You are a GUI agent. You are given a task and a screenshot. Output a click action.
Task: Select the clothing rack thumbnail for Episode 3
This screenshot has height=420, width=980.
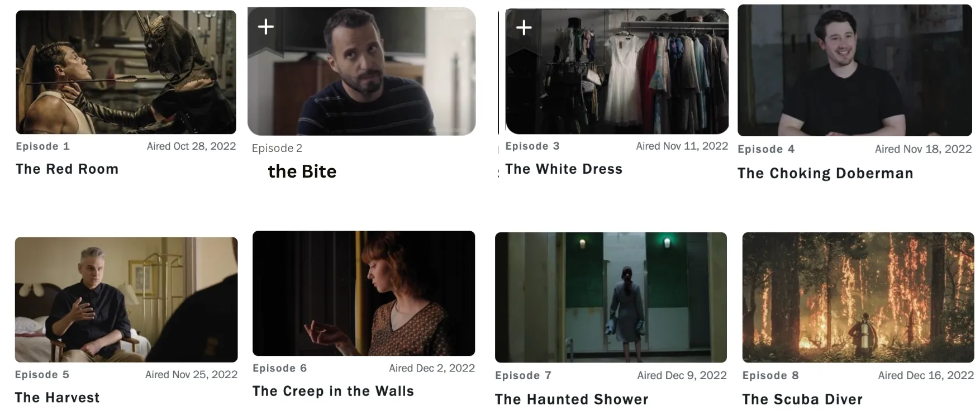(x=617, y=71)
